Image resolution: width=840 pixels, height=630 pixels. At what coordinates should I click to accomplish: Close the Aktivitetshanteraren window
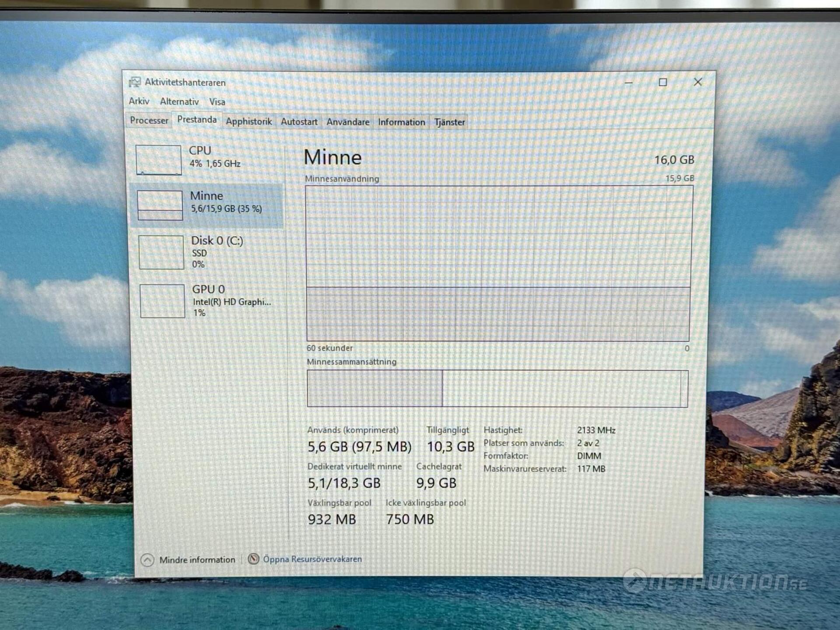(698, 82)
